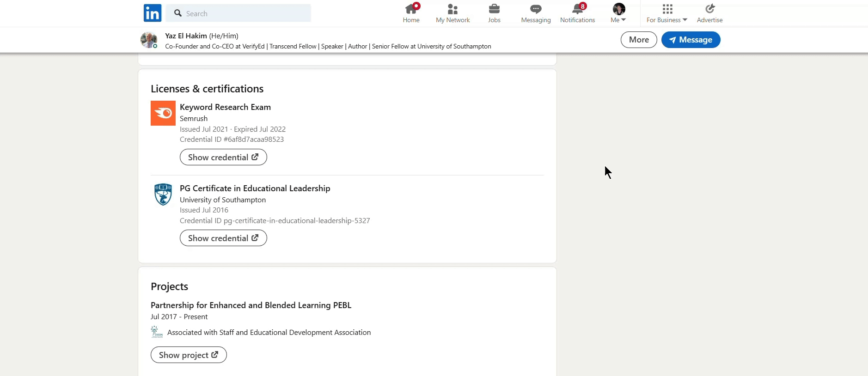868x376 pixels.
Task: Show credential for Keyword Research Exam
Action: (223, 157)
